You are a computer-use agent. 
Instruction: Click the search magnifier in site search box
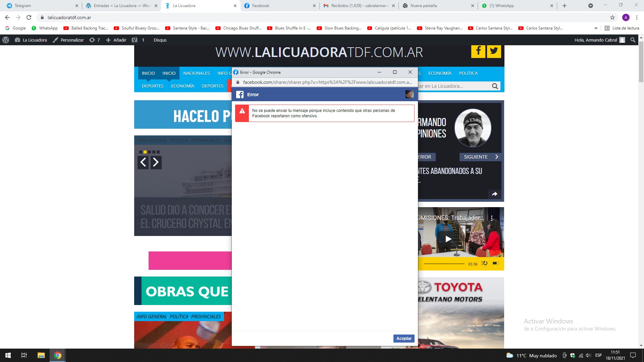495,86
